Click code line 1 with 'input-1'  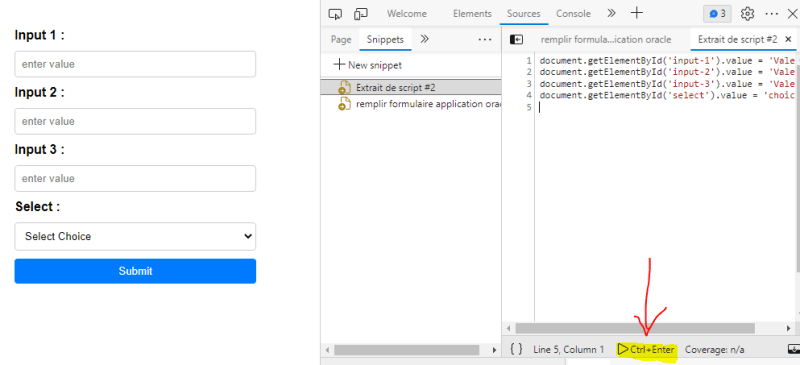coord(667,60)
